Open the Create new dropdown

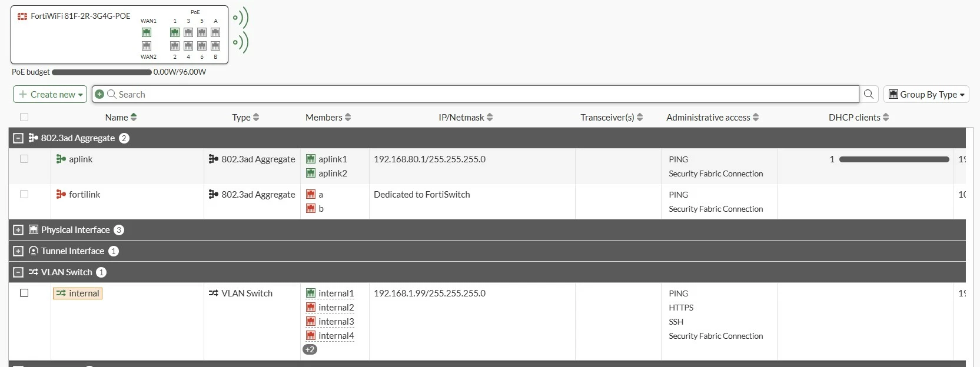tap(50, 94)
